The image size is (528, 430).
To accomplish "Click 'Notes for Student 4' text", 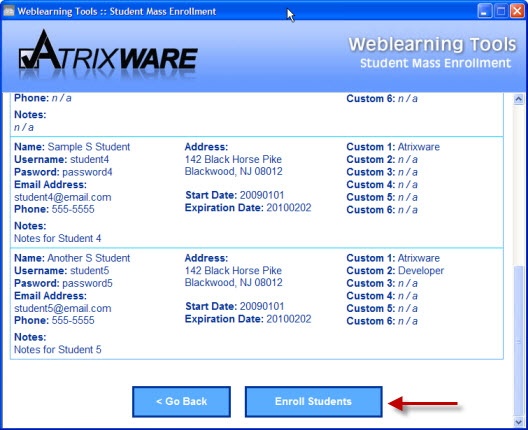I will point(58,238).
